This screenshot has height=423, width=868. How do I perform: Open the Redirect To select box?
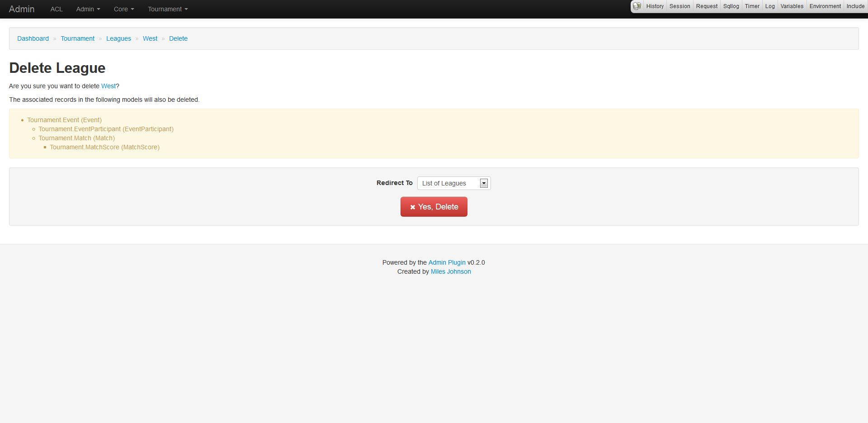453,183
